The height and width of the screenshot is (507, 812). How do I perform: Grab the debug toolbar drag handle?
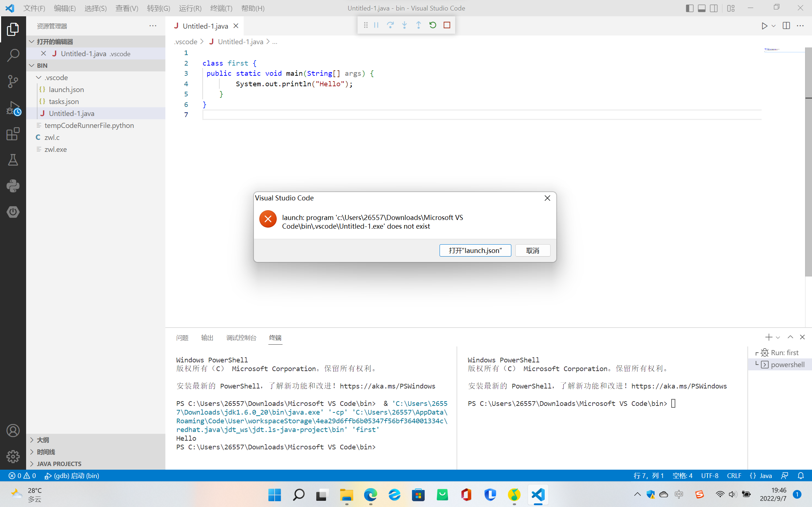coord(366,25)
